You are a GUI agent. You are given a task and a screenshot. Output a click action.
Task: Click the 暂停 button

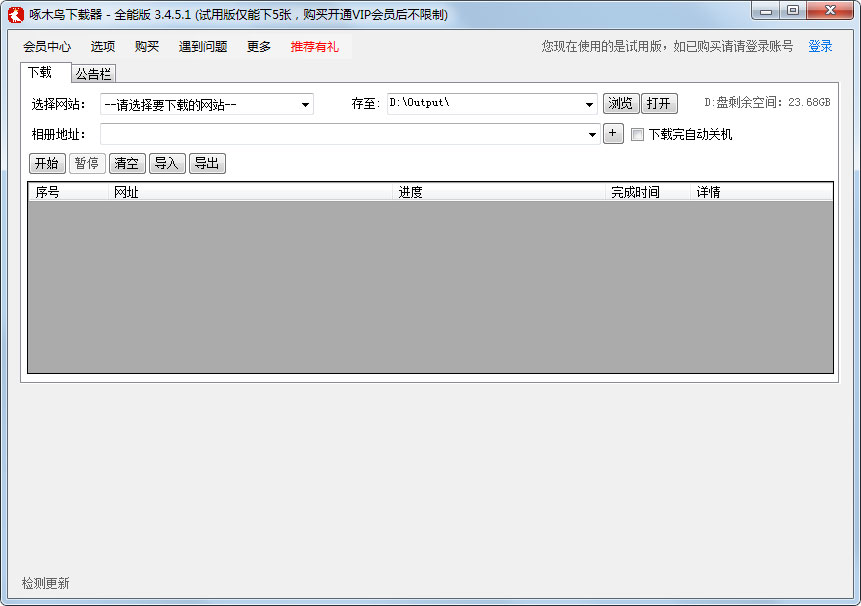click(87, 163)
